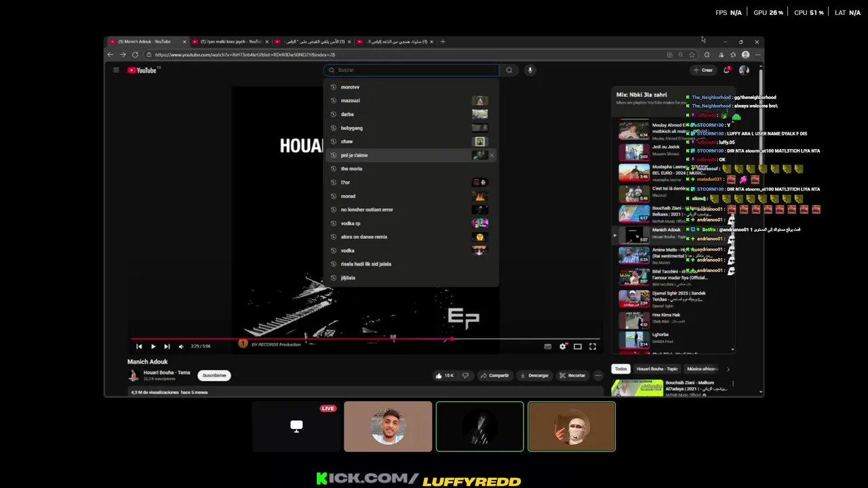Dislike the video thumbs-down
868x488 pixels.
(465, 375)
